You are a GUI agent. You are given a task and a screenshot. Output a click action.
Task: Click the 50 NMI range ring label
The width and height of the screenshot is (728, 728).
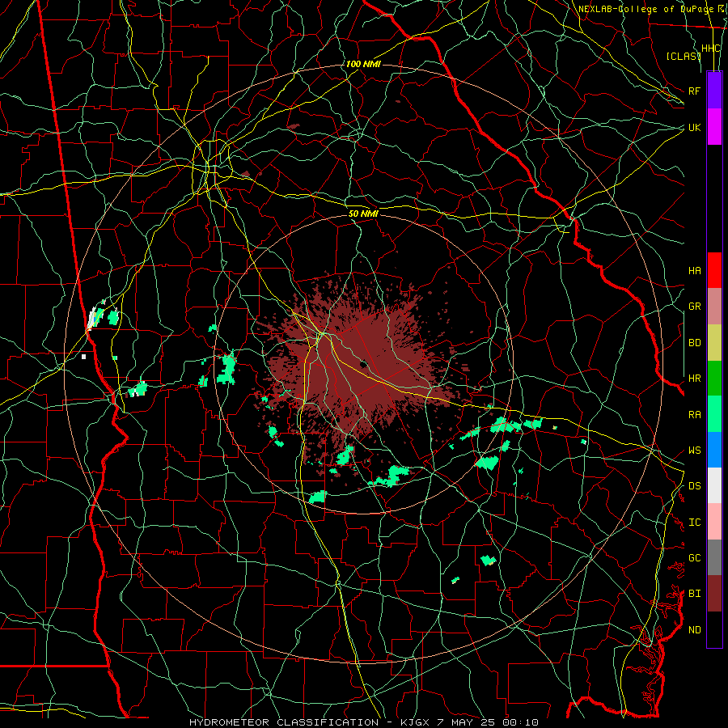363,214
